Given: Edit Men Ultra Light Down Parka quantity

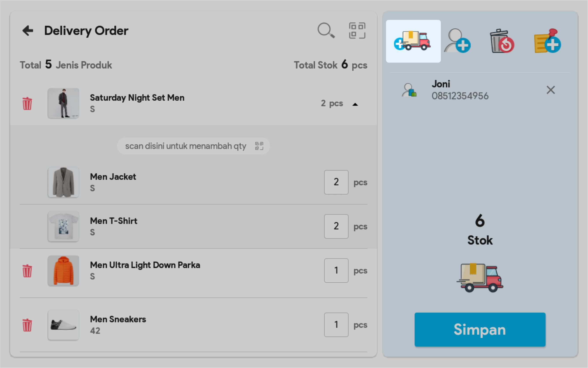Looking at the screenshot, I should click(x=336, y=270).
